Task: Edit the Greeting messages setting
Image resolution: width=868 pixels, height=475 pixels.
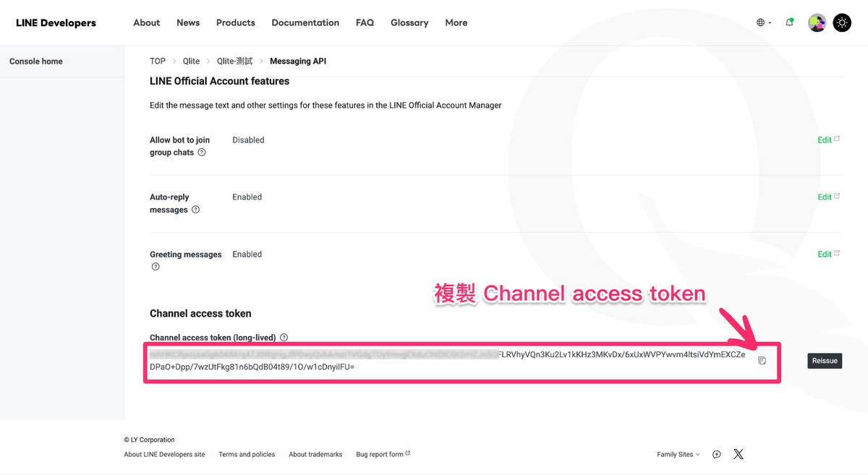Action: (x=828, y=254)
